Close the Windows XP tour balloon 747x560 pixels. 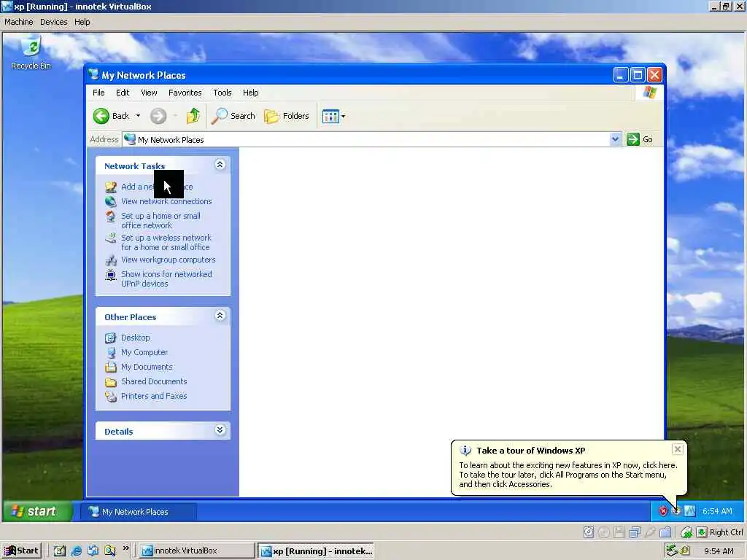coord(677,449)
